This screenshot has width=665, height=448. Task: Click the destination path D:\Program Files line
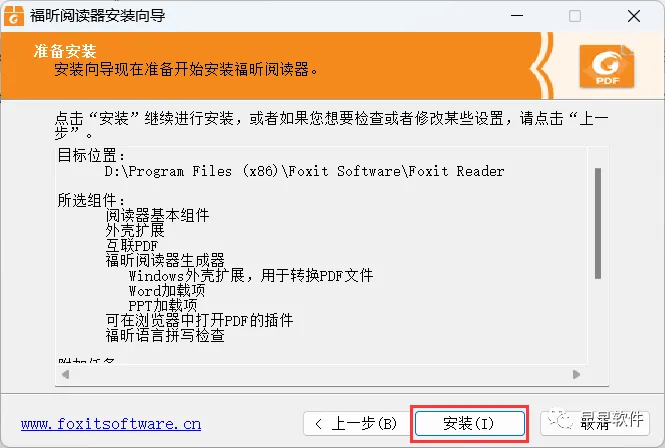[x=305, y=171]
